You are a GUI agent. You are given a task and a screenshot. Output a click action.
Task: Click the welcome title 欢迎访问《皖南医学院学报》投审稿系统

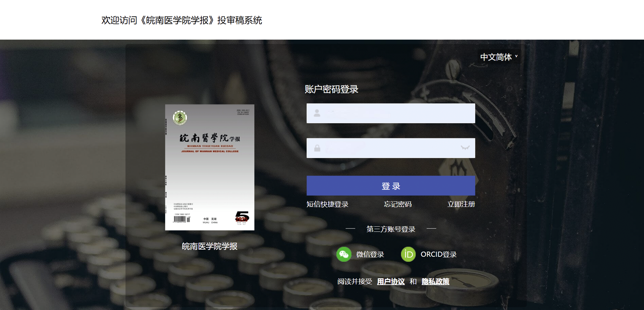[182, 20]
